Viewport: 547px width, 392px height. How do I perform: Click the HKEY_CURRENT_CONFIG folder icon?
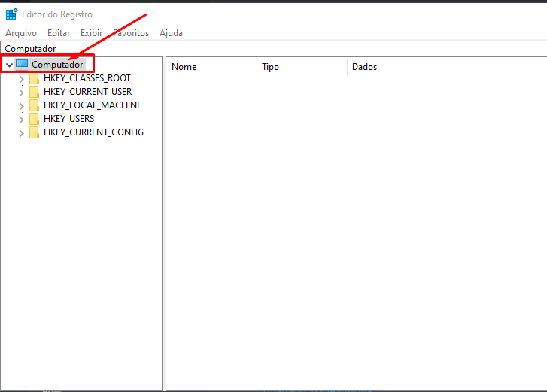tap(34, 132)
